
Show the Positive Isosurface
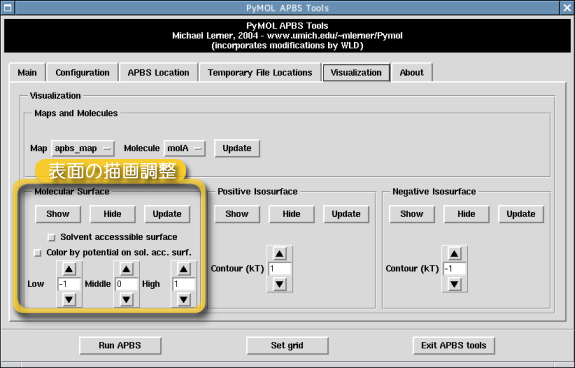pos(237,214)
